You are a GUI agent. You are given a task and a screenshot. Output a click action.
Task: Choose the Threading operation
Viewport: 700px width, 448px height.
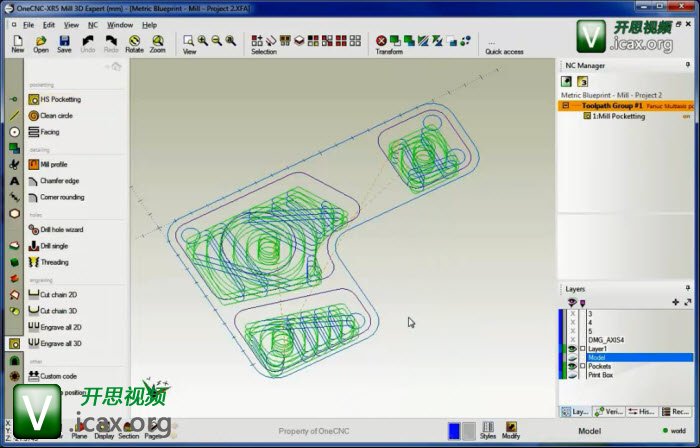tap(48, 262)
